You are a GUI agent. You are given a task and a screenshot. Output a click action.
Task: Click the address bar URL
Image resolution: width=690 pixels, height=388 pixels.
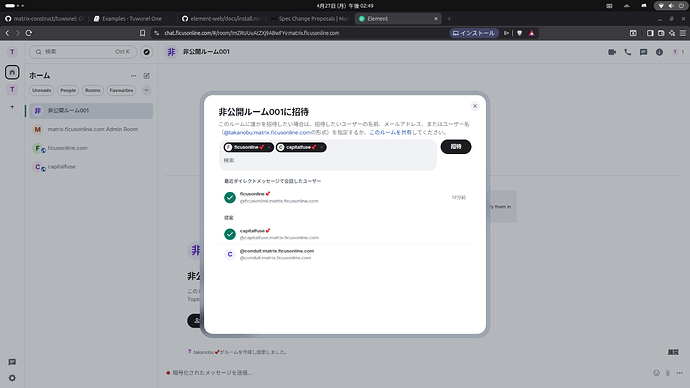pos(252,33)
